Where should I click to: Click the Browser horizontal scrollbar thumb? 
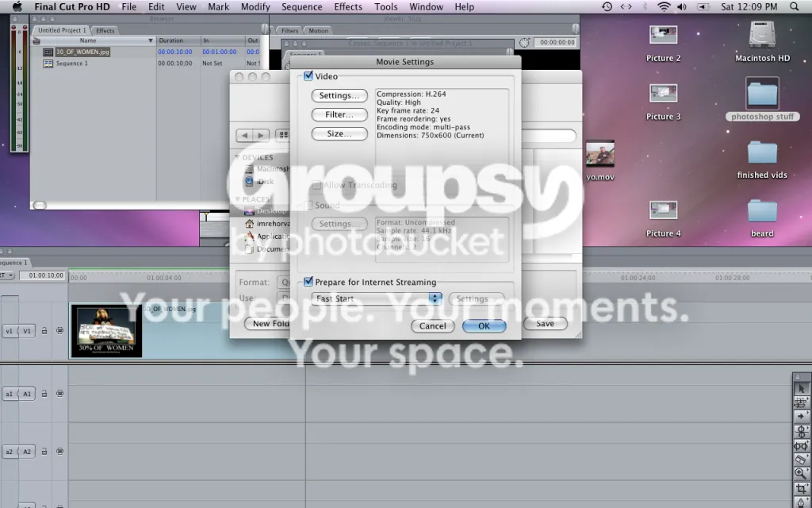coord(40,206)
